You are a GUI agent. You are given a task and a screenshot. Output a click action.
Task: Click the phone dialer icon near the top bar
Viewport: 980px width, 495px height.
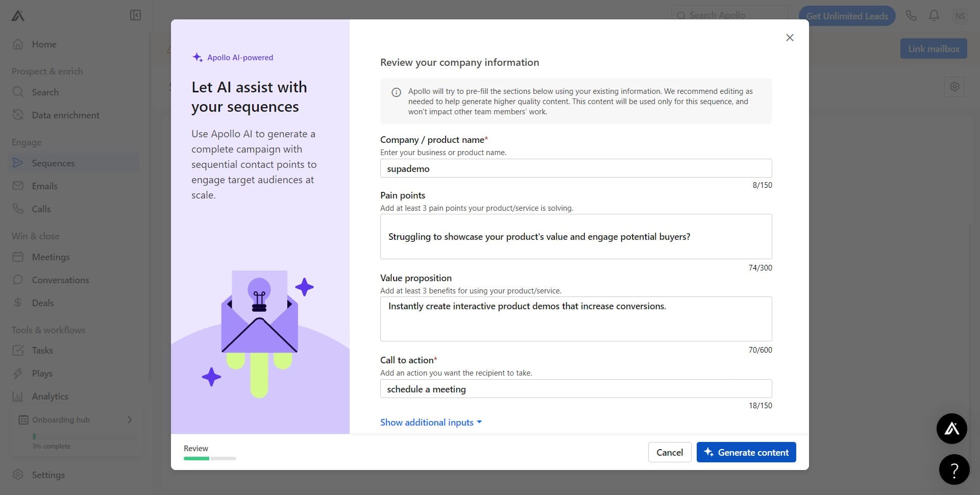[911, 16]
